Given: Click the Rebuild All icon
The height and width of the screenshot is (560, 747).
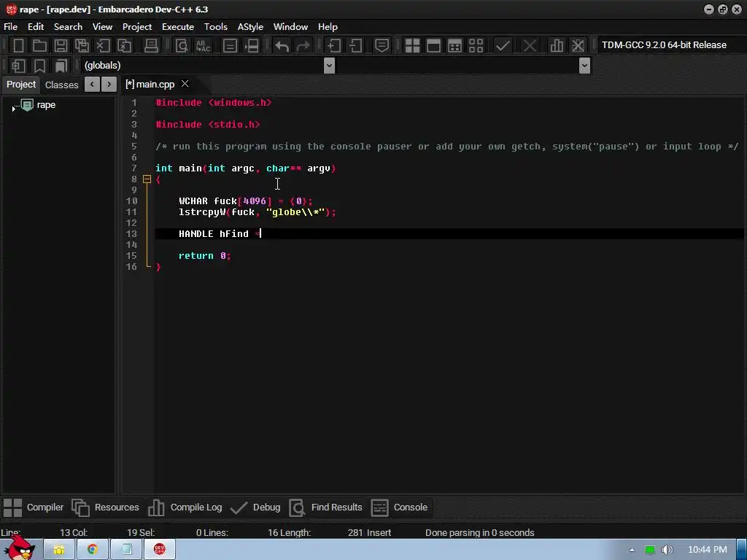Looking at the screenshot, I should tap(476, 46).
